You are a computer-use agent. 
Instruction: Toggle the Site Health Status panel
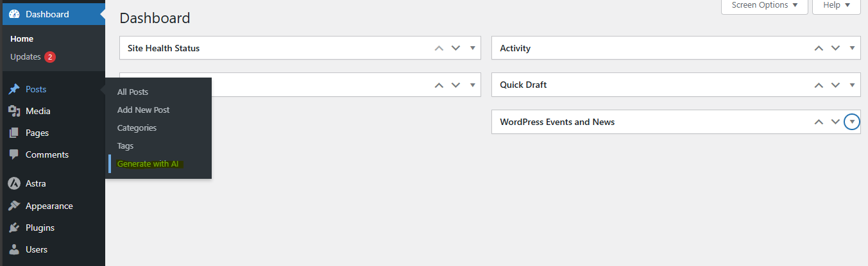(x=472, y=48)
